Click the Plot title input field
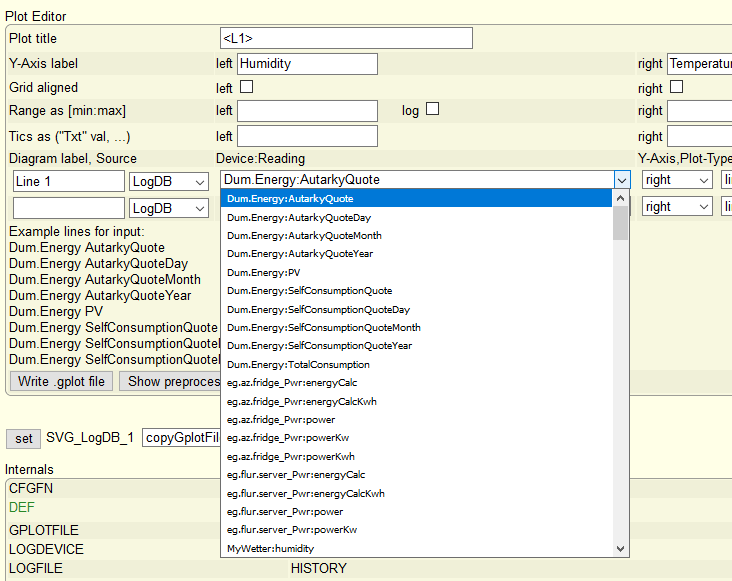 346,38
